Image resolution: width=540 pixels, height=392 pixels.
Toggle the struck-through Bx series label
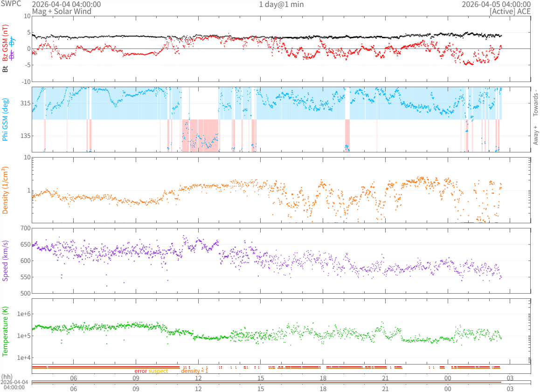click(12, 55)
